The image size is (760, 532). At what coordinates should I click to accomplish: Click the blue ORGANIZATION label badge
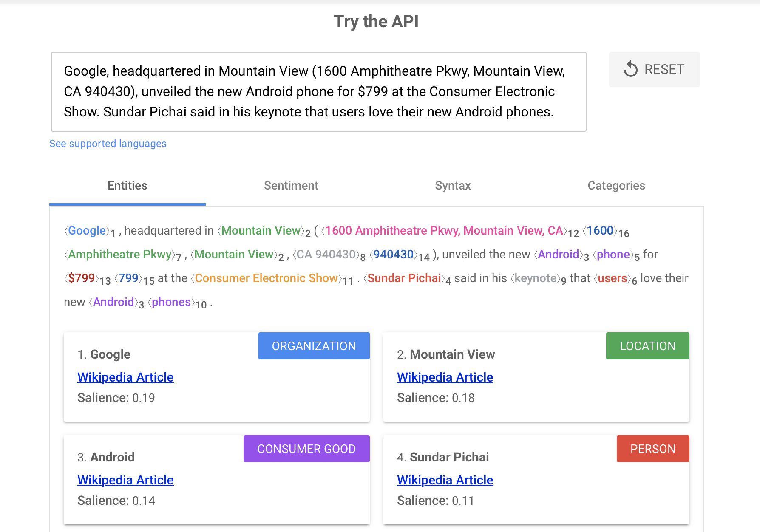(314, 346)
